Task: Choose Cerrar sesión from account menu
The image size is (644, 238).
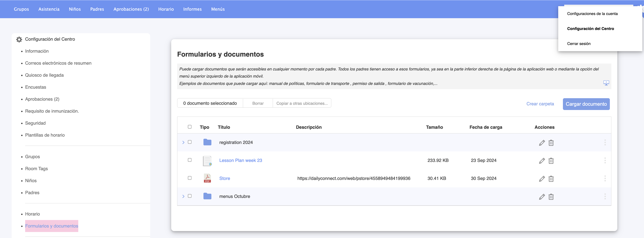Action: point(578,44)
